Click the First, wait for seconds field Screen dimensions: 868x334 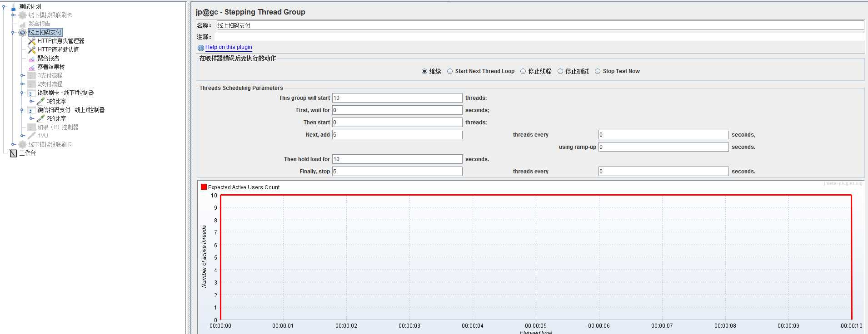(397, 110)
